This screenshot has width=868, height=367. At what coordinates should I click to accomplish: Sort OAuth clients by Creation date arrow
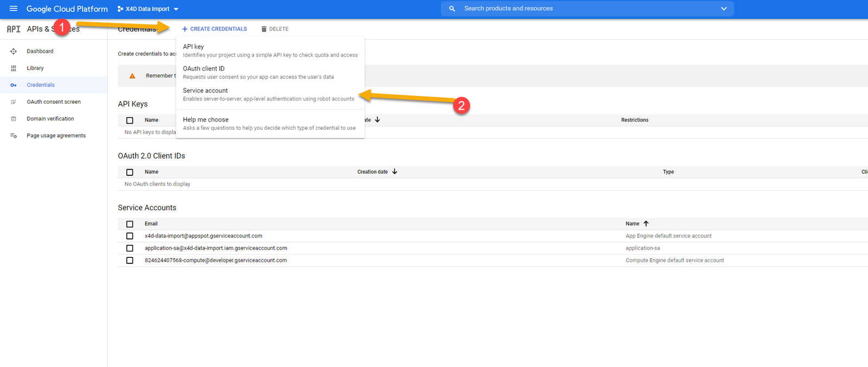point(394,172)
